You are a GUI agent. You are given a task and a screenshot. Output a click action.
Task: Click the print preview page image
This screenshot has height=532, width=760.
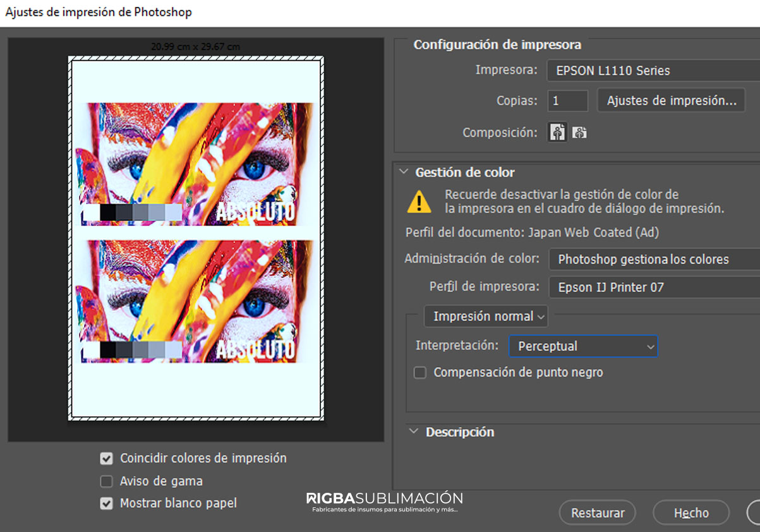[196, 238]
